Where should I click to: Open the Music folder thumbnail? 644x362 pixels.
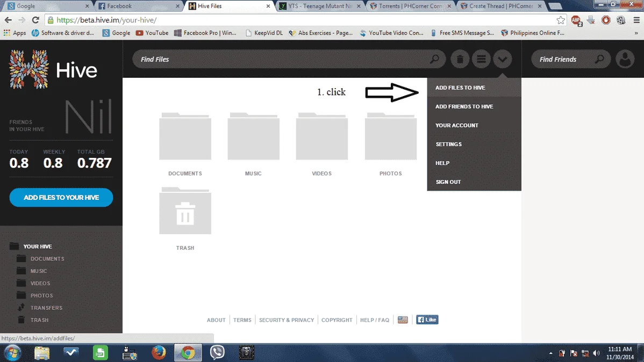click(253, 136)
